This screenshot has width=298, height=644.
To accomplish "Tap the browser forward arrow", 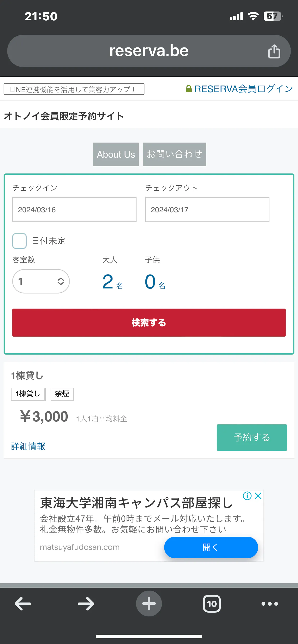I will (x=86, y=604).
